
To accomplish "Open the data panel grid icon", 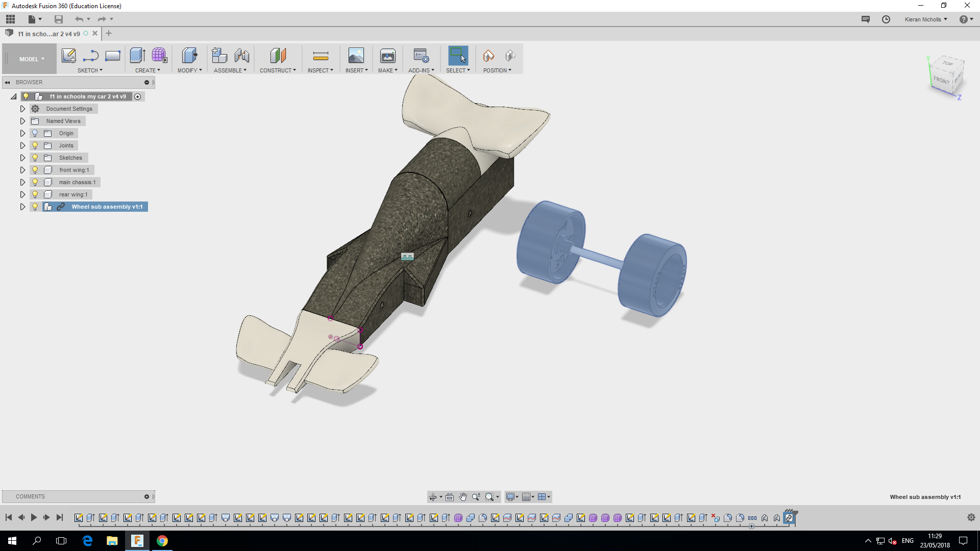I will (11, 19).
